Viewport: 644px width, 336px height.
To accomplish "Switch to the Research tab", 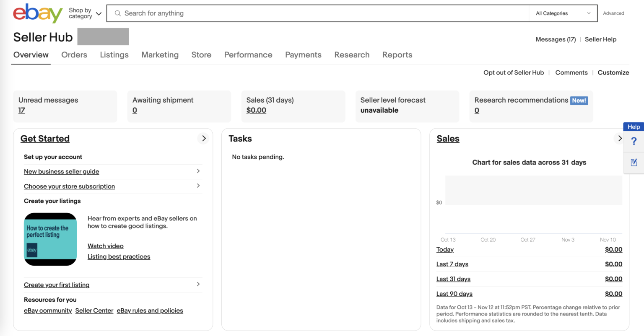I will (352, 54).
